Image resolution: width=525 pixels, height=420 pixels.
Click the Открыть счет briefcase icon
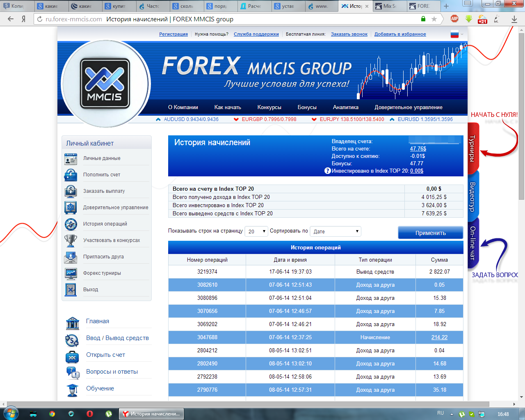point(72,356)
